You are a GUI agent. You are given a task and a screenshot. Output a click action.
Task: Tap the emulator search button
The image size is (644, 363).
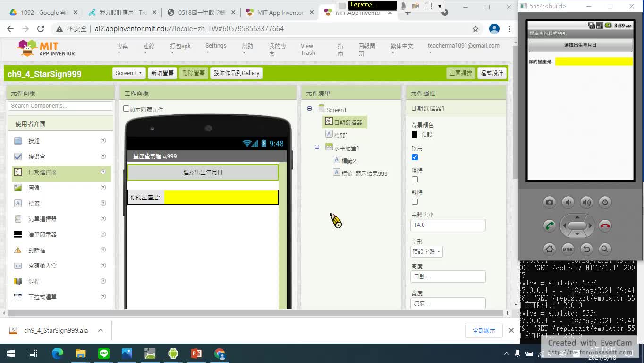tap(605, 249)
